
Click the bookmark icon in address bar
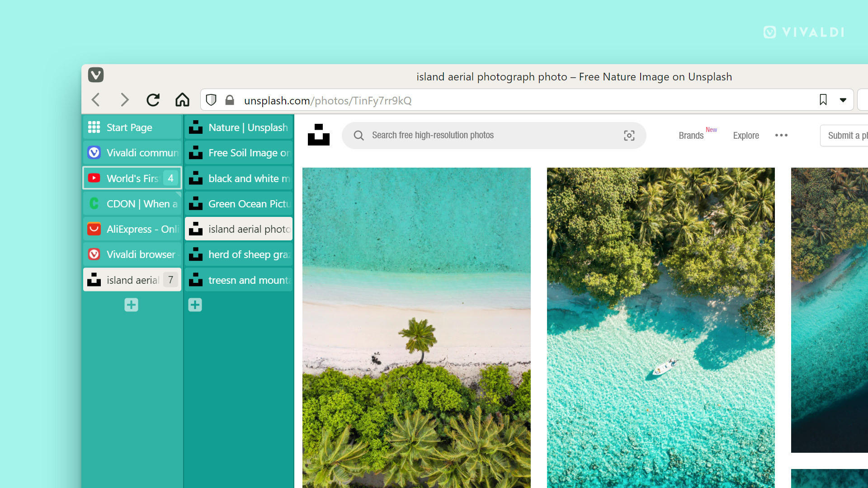coord(823,99)
